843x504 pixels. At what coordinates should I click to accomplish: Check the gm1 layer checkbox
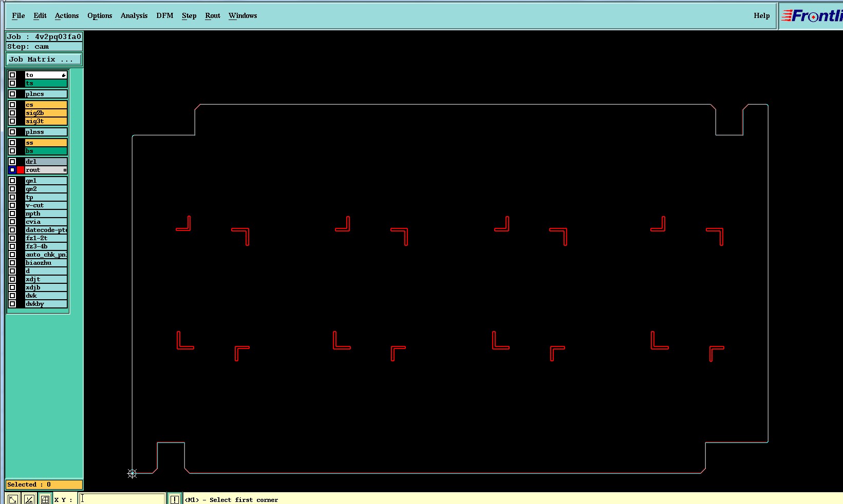[12, 181]
